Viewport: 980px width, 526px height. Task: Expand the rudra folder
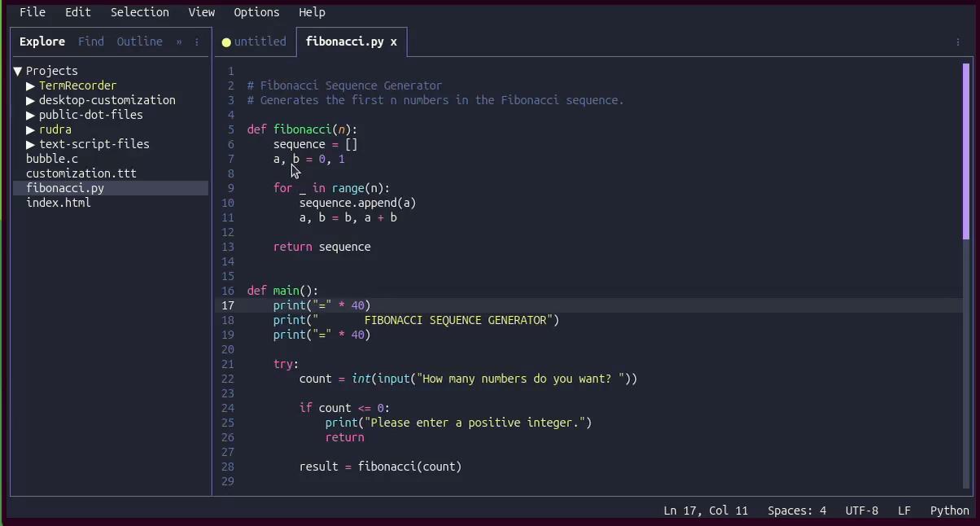coord(31,129)
